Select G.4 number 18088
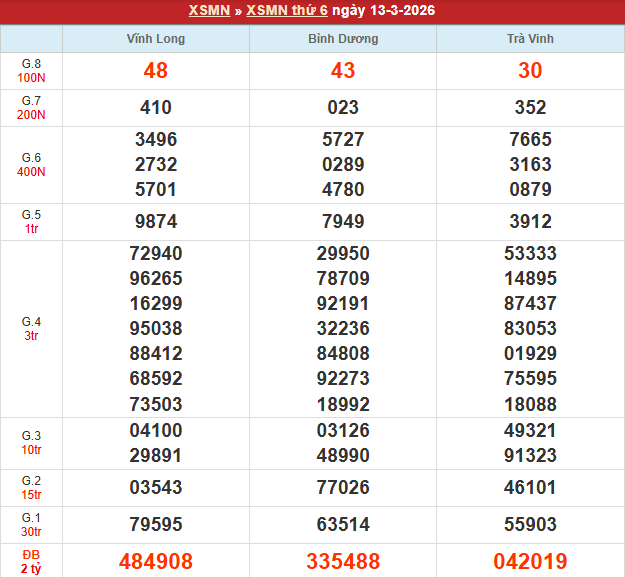The height and width of the screenshot is (577, 625). click(x=530, y=404)
